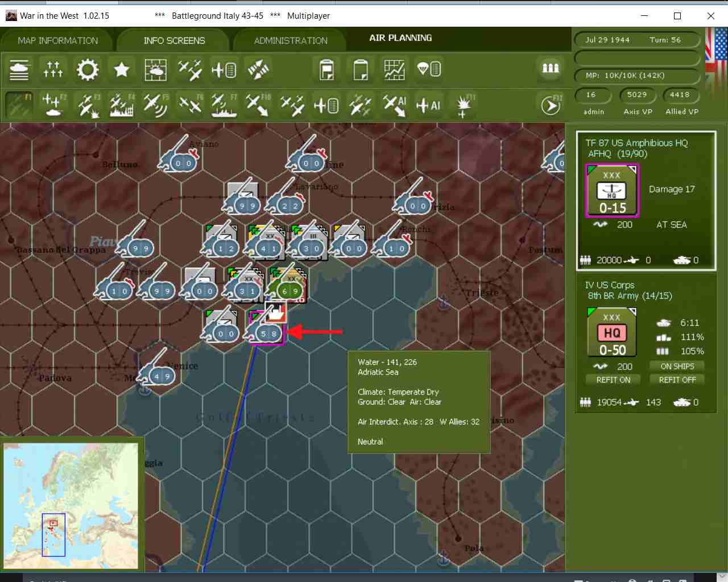Select the 0-50 HQ counter in panel
728x582 pixels.
(x=612, y=332)
